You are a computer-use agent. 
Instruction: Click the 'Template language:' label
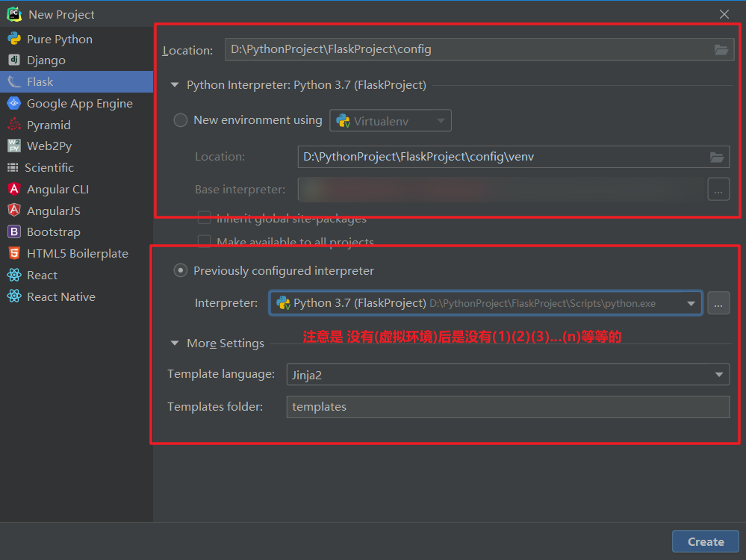click(221, 374)
